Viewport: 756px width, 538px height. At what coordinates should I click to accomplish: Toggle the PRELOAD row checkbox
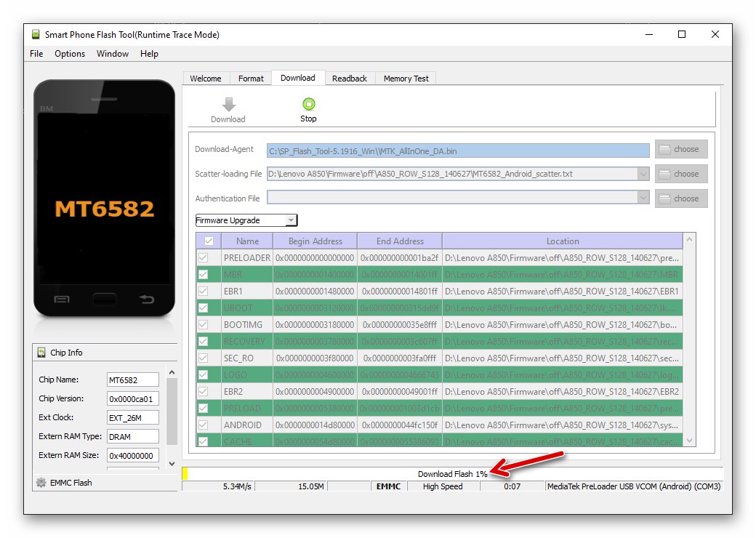click(x=203, y=408)
